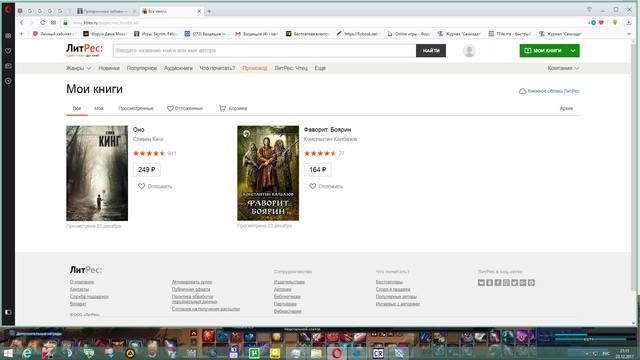
Task: Open the Фаворит. Боярин book cover
Action: coord(268,173)
